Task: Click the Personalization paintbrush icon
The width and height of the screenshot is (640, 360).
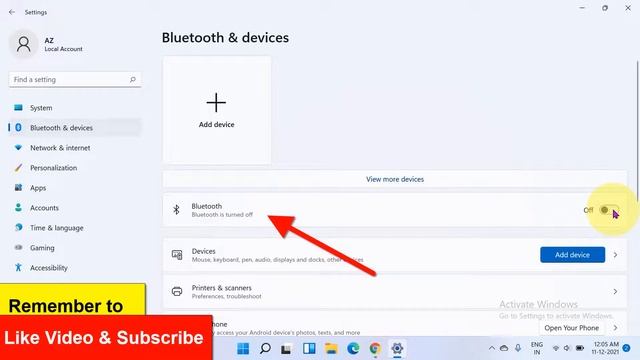Action: point(18,167)
